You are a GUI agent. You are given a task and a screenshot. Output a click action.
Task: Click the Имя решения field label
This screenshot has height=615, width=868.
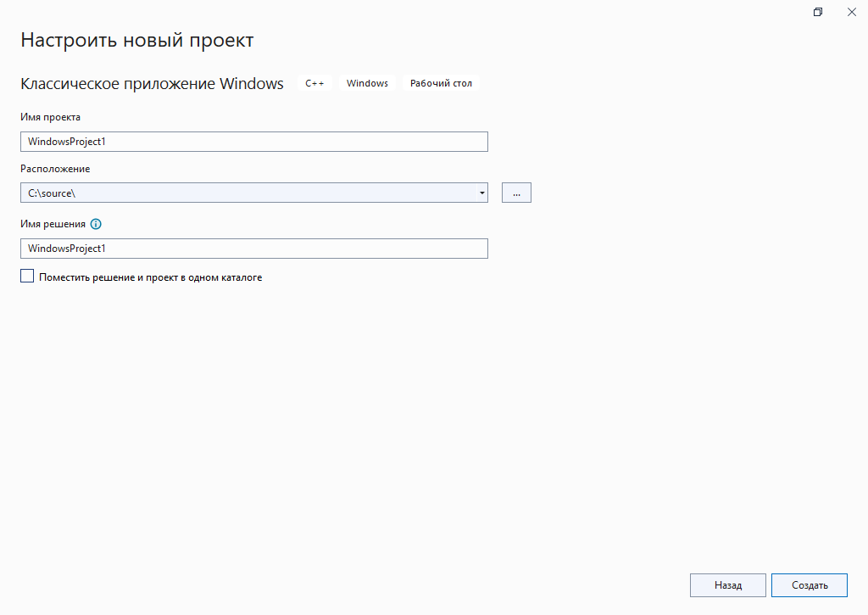click(53, 224)
